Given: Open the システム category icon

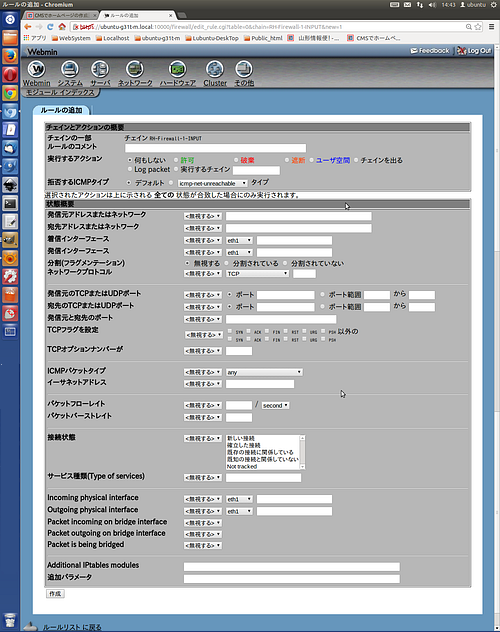Looking at the screenshot, I should pyautogui.click(x=70, y=70).
